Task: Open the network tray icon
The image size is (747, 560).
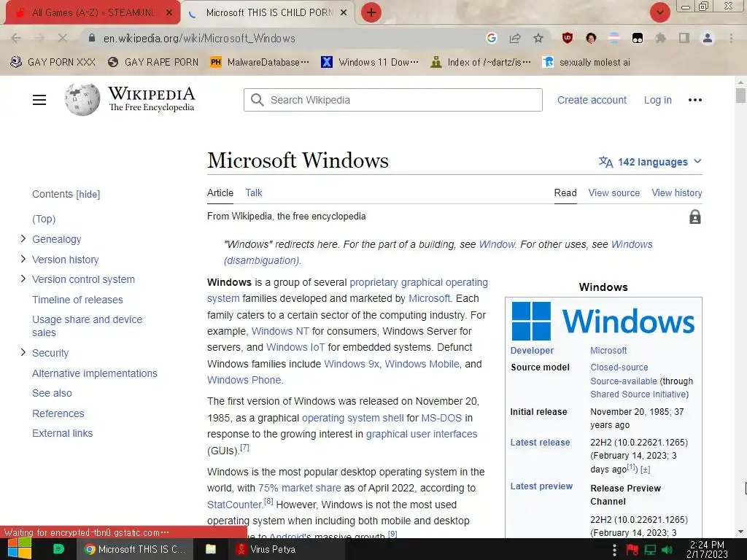Action: pyautogui.click(x=650, y=550)
